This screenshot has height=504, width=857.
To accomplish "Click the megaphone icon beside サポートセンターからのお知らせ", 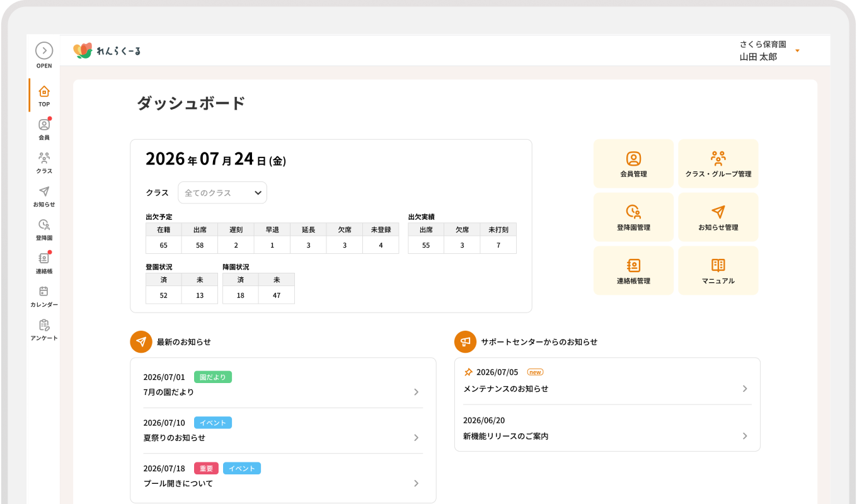I will [465, 342].
